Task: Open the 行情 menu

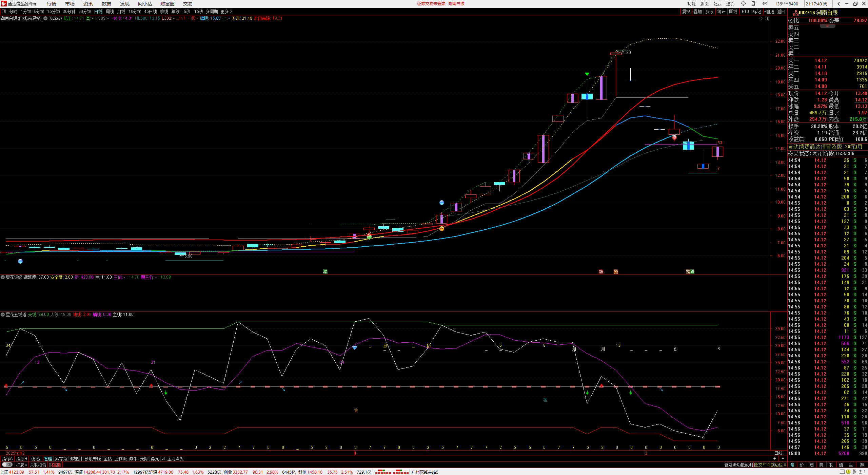Action: click(52, 4)
